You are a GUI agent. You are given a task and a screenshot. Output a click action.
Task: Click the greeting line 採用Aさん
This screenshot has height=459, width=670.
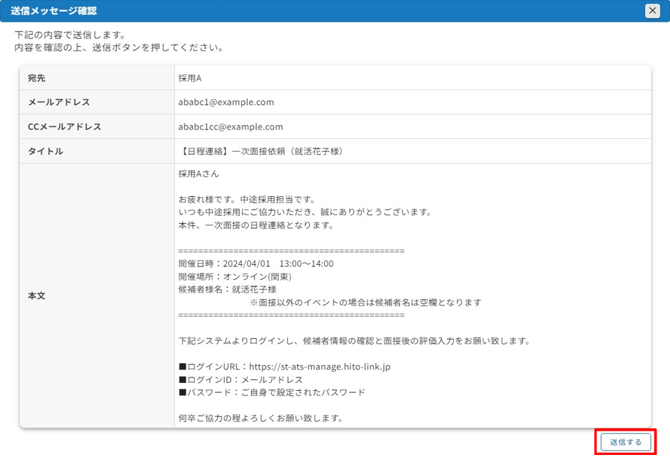click(199, 174)
